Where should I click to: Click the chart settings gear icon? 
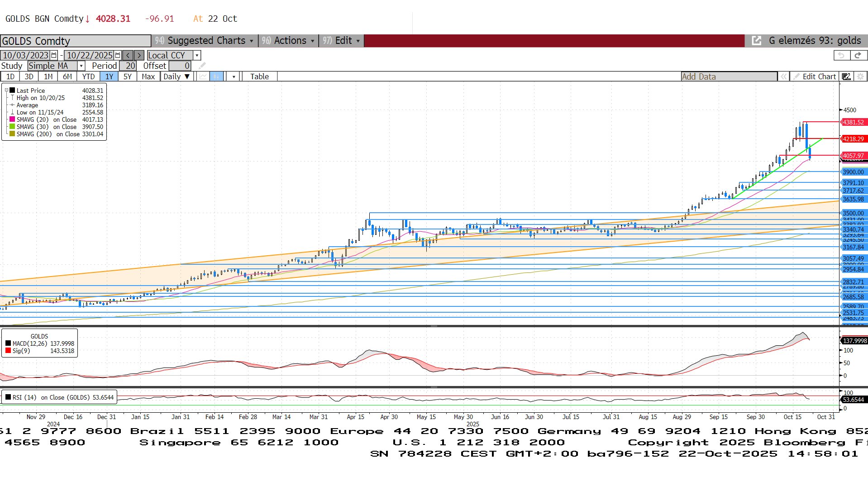tap(860, 76)
